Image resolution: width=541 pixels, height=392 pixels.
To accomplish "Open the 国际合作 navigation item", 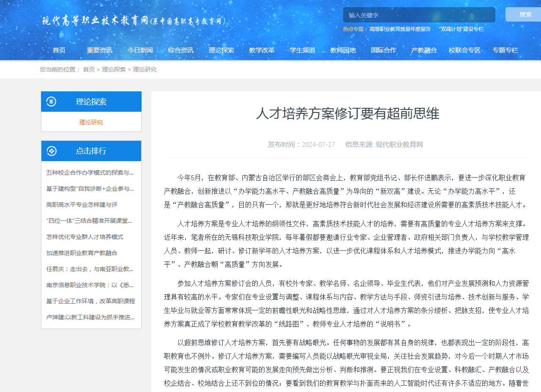I will pyautogui.click(x=384, y=50).
